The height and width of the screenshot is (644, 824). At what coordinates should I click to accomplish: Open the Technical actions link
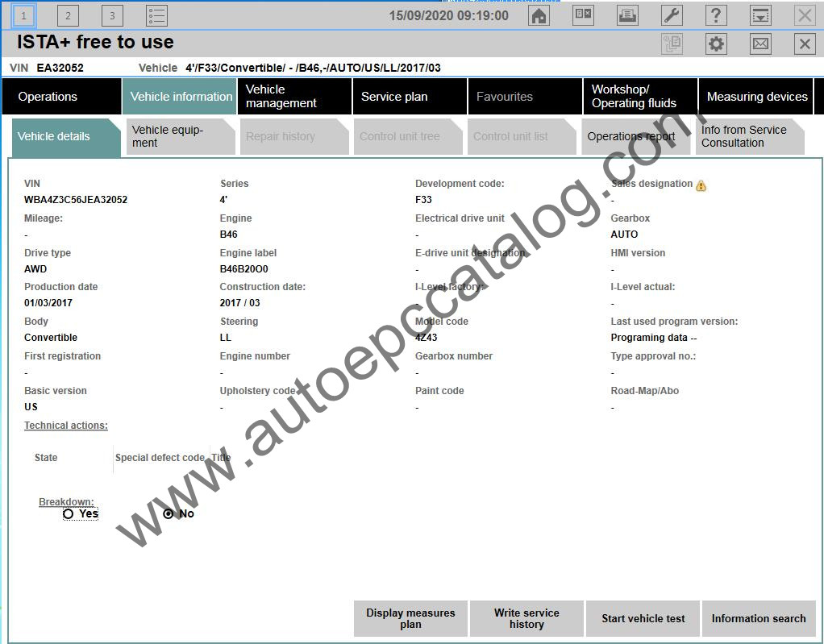(66, 426)
